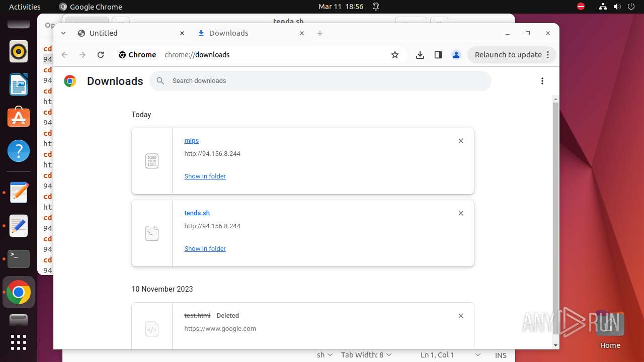Open Downloads page three-dot menu
The width and height of the screenshot is (644, 362).
coord(542,81)
